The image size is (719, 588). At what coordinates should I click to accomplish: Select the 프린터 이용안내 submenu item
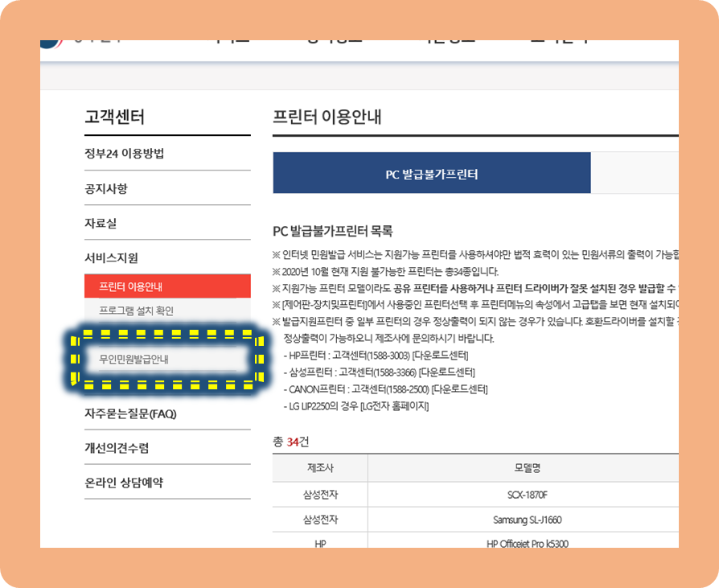pos(167,286)
